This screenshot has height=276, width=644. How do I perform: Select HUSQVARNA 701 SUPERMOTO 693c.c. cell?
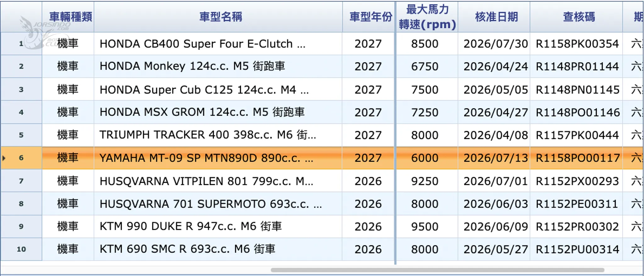[x=218, y=204]
